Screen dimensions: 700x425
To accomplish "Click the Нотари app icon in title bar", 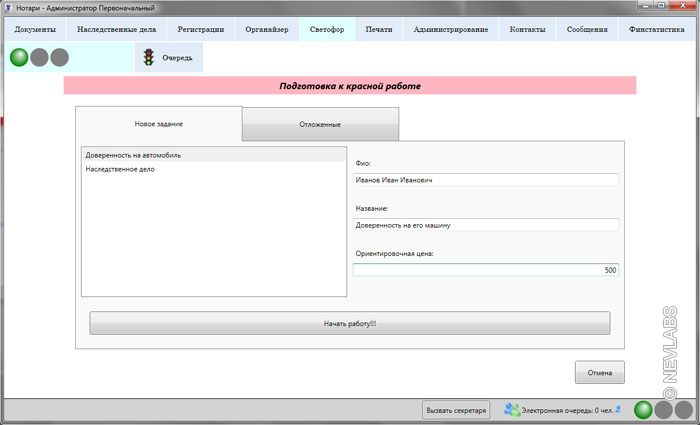I will point(8,7).
